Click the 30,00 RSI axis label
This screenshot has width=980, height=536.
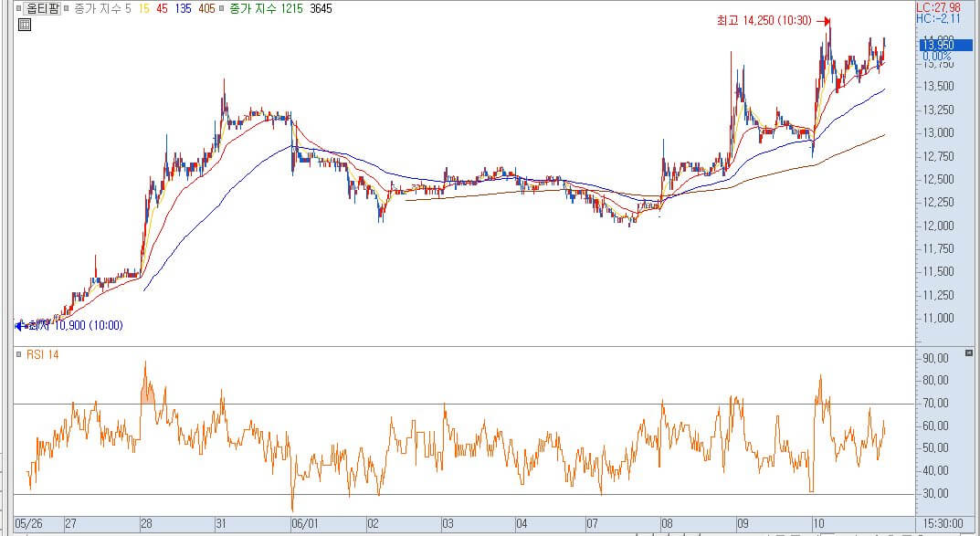(x=935, y=493)
